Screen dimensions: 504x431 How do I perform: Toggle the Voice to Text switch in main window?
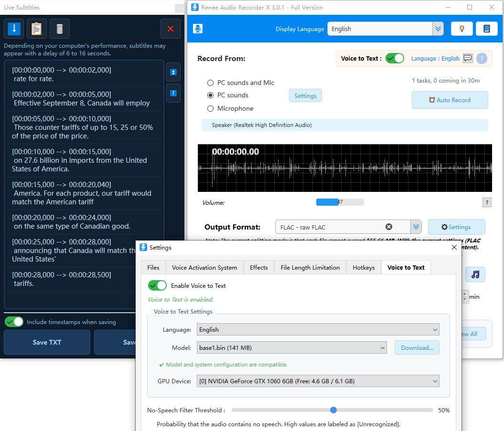pos(395,58)
